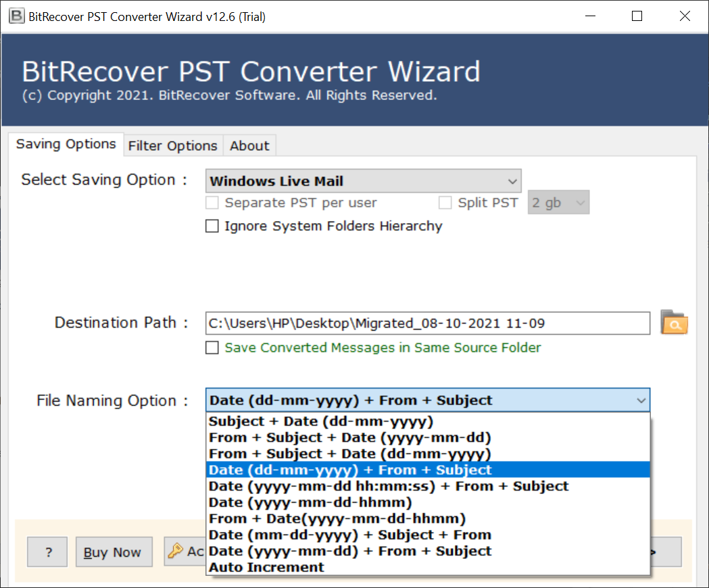Enable Save Converted Messages in Same Source Folder
This screenshot has height=588, width=709.
[x=212, y=347]
